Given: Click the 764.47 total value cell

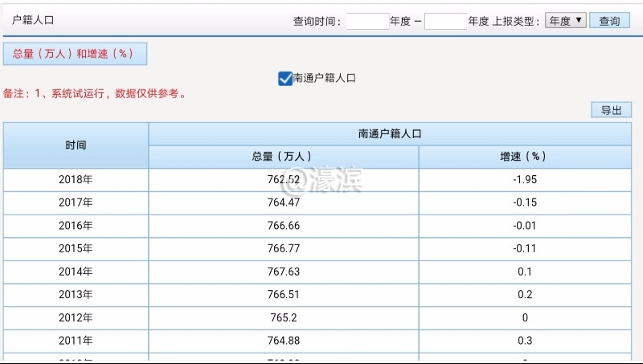Looking at the screenshot, I should click(283, 202).
